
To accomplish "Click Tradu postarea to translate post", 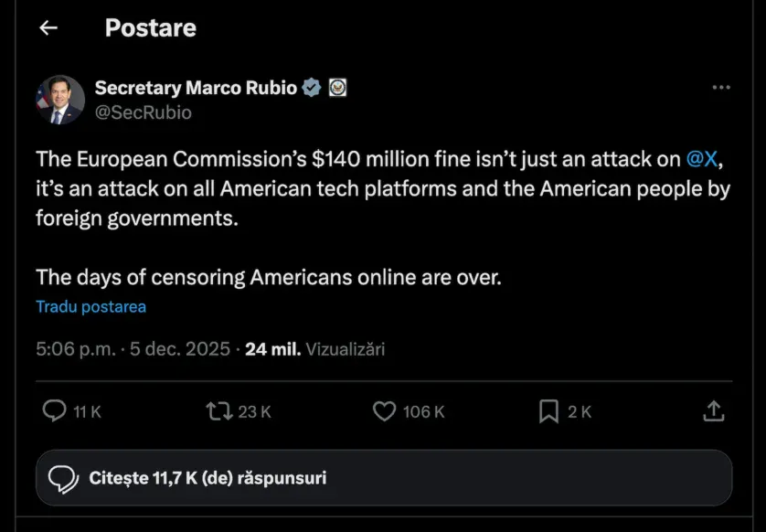I will [x=90, y=306].
